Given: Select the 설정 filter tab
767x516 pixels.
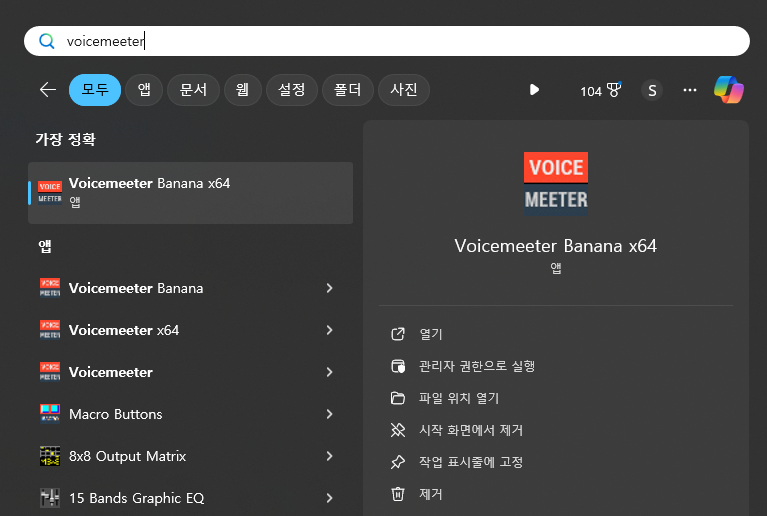Looking at the screenshot, I should [x=292, y=90].
